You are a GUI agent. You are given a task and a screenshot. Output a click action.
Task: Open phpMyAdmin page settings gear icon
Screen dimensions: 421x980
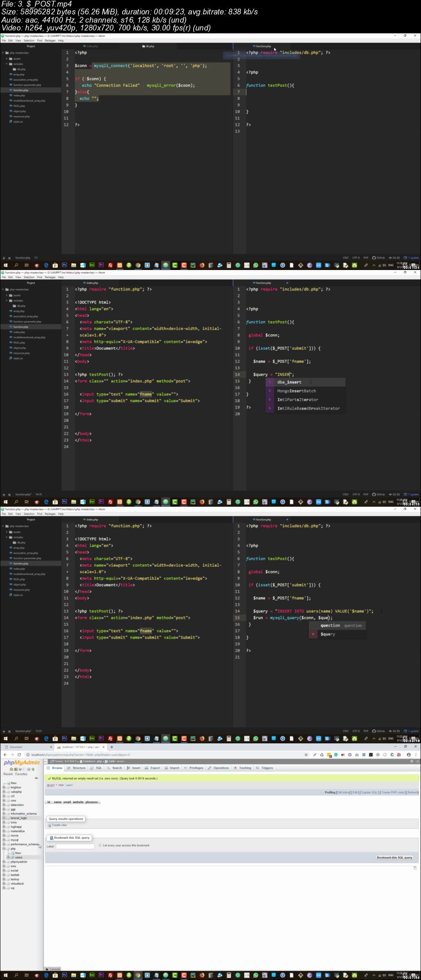pyautogui.click(x=412, y=761)
